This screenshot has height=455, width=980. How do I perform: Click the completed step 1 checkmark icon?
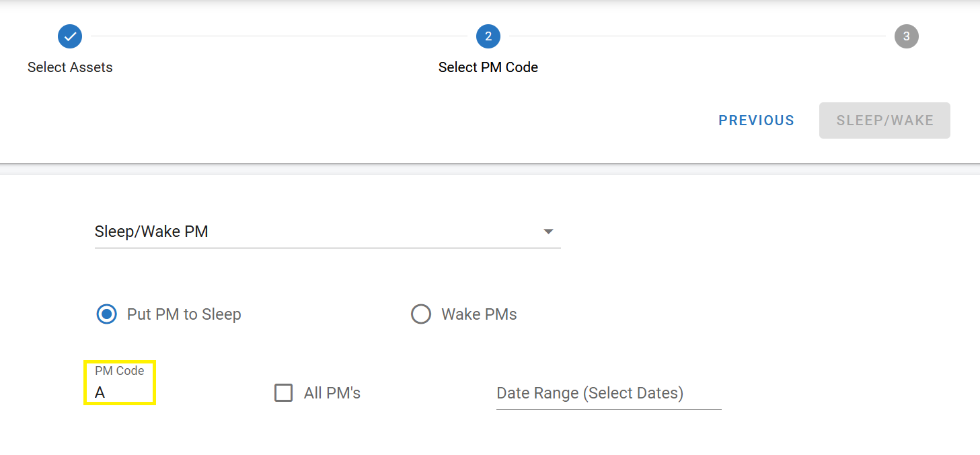point(70,36)
